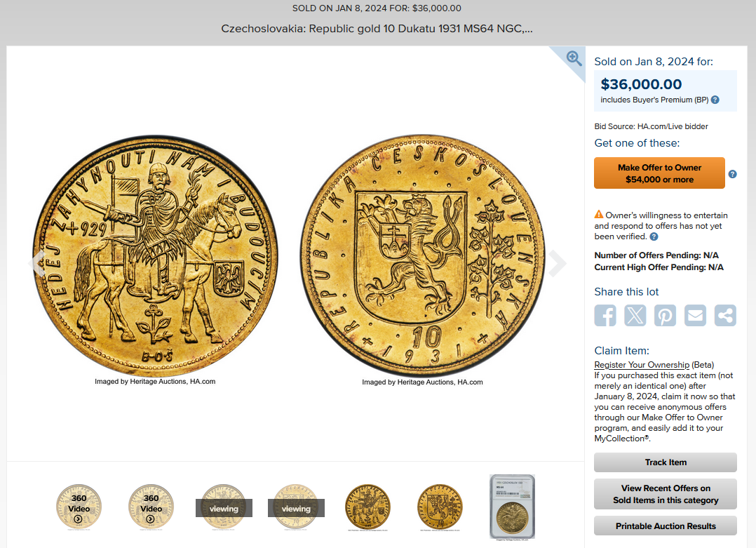Viewport: 756px width, 548px height.
Task: Open the generic share icon
Action: coord(725,316)
